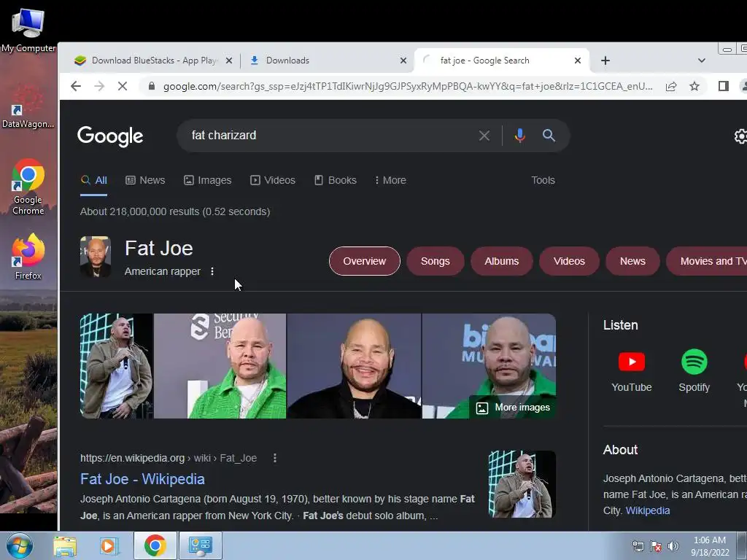
Task: Submit search with magnifier icon
Action: [549, 135]
